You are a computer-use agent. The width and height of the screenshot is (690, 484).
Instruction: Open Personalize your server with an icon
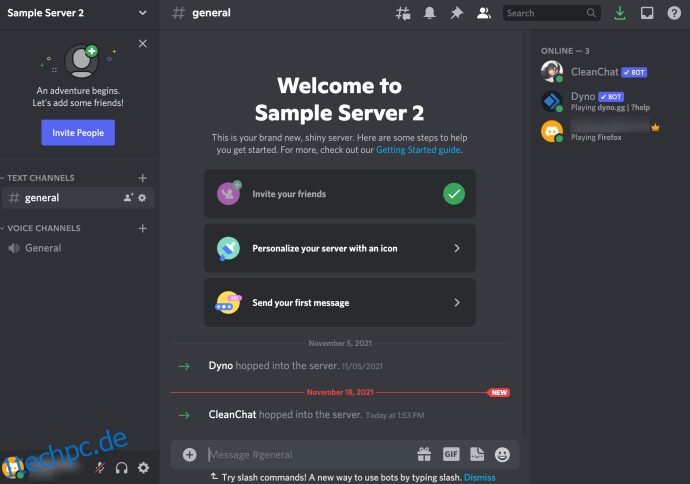(x=340, y=248)
